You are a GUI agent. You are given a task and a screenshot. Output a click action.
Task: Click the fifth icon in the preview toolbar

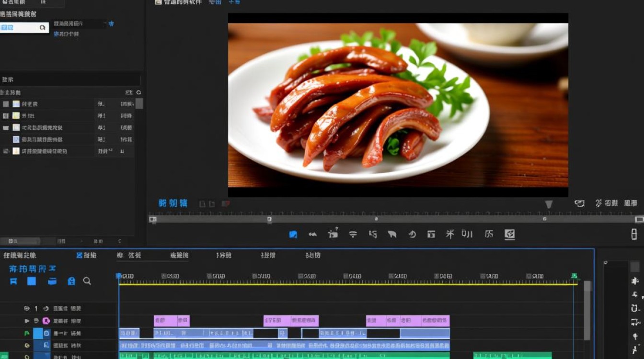(x=373, y=235)
